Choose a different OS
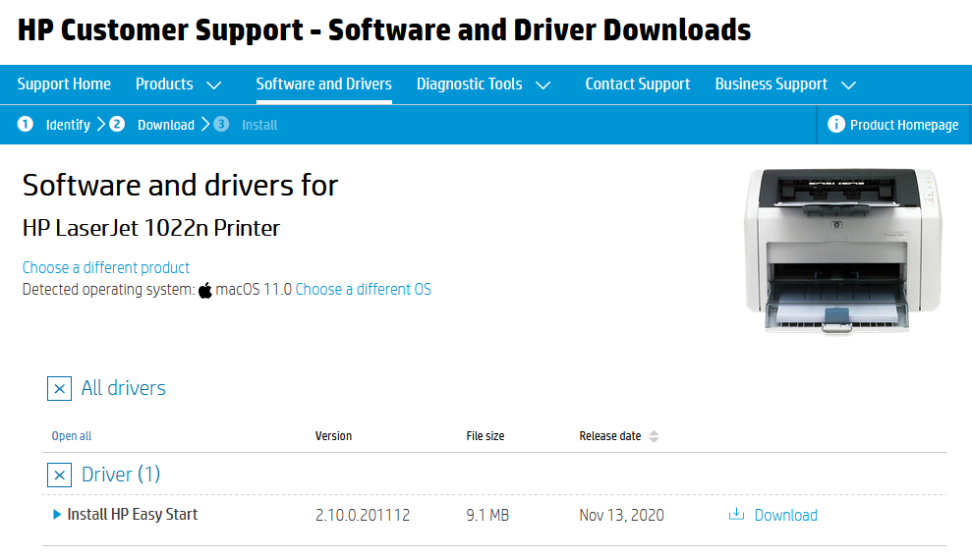Viewport: 972px width, 560px height. point(364,289)
